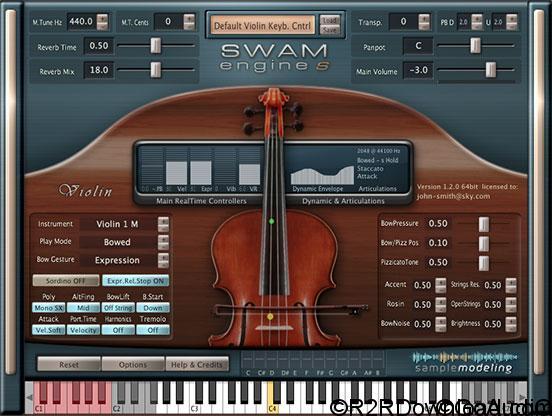552x416 pixels.
Task: Click the B.Start Down button
Action: pos(153,308)
